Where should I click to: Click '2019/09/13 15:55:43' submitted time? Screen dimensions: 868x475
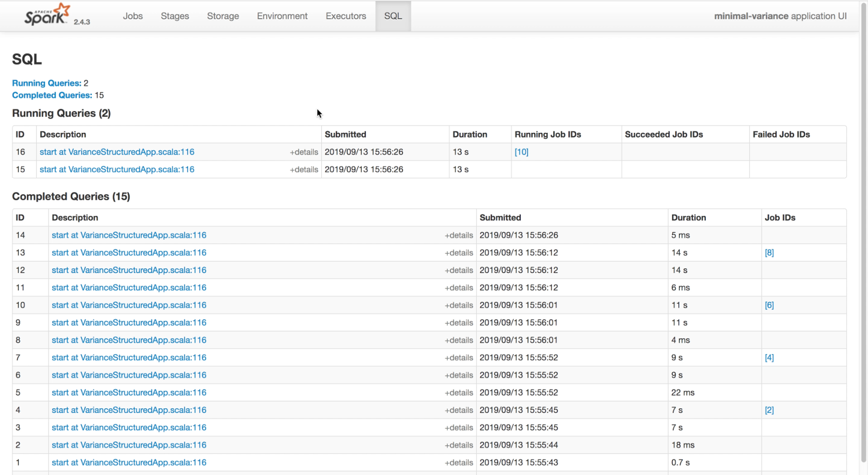click(x=518, y=462)
